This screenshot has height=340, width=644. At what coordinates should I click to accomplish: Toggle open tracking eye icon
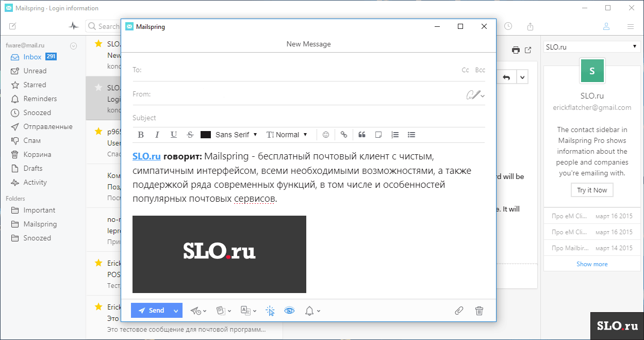click(x=290, y=311)
